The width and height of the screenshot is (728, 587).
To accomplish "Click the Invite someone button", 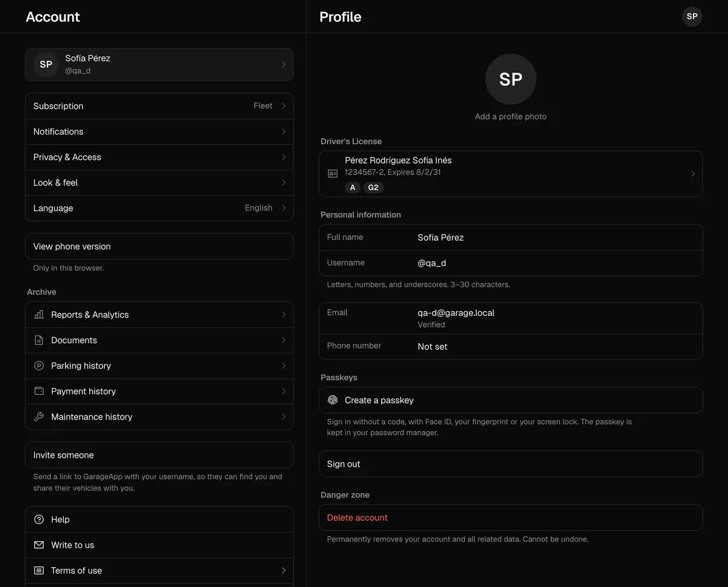I will [x=159, y=455].
